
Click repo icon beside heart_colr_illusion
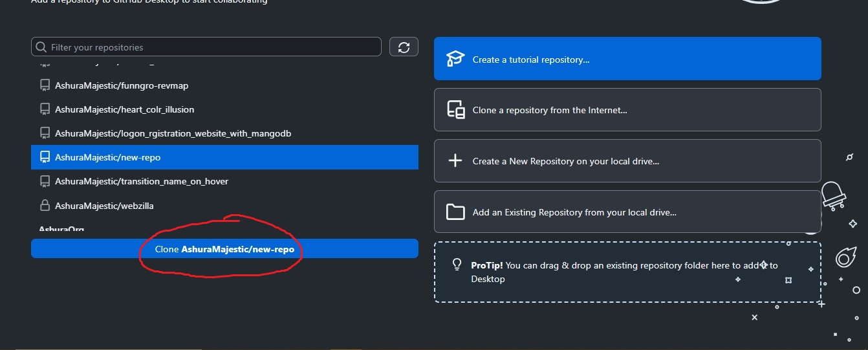(45, 109)
